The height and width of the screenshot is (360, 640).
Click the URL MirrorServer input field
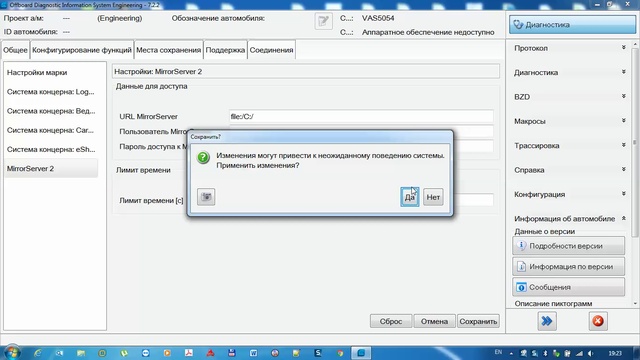361,116
